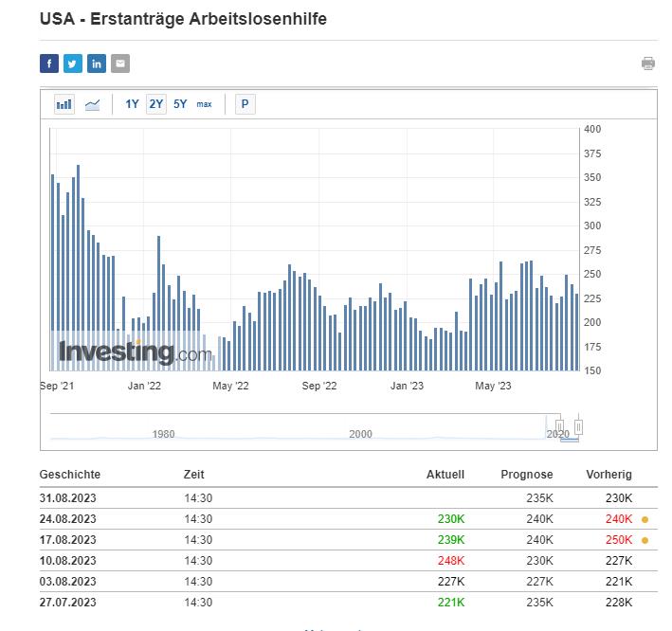The width and height of the screenshot is (672, 631).
Task: Switch to bar chart view
Action: tap(64, 104)
